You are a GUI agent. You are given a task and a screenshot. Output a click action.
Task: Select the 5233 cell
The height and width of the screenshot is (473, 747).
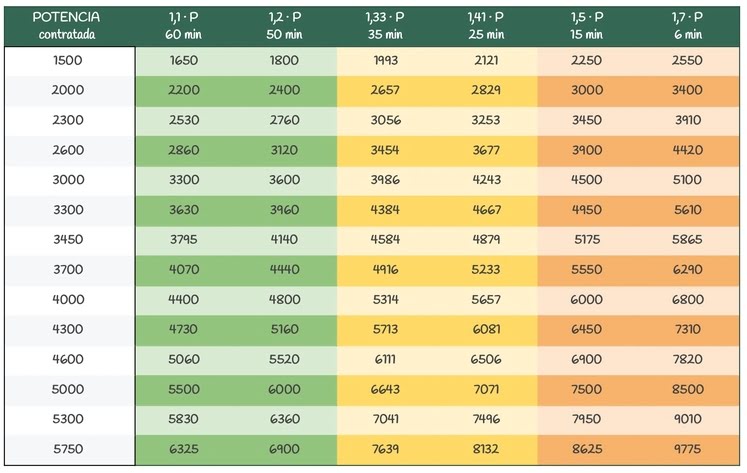point(486,269)
